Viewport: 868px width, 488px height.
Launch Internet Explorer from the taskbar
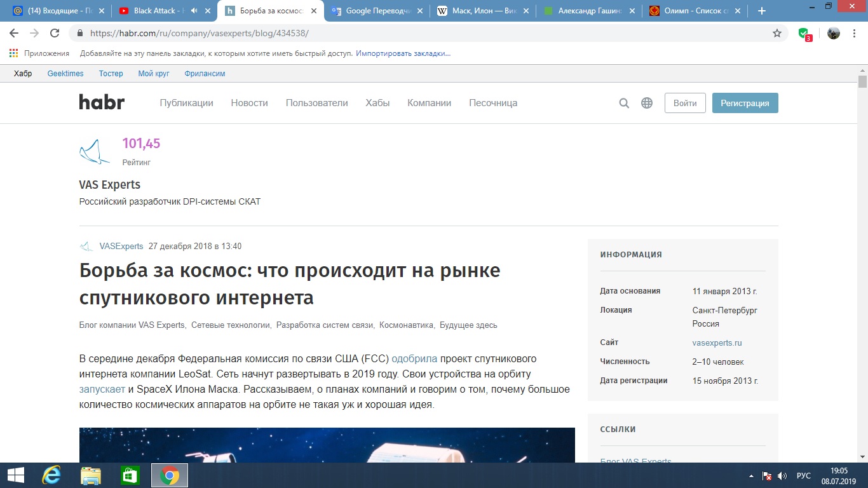(x=51, y=475)
